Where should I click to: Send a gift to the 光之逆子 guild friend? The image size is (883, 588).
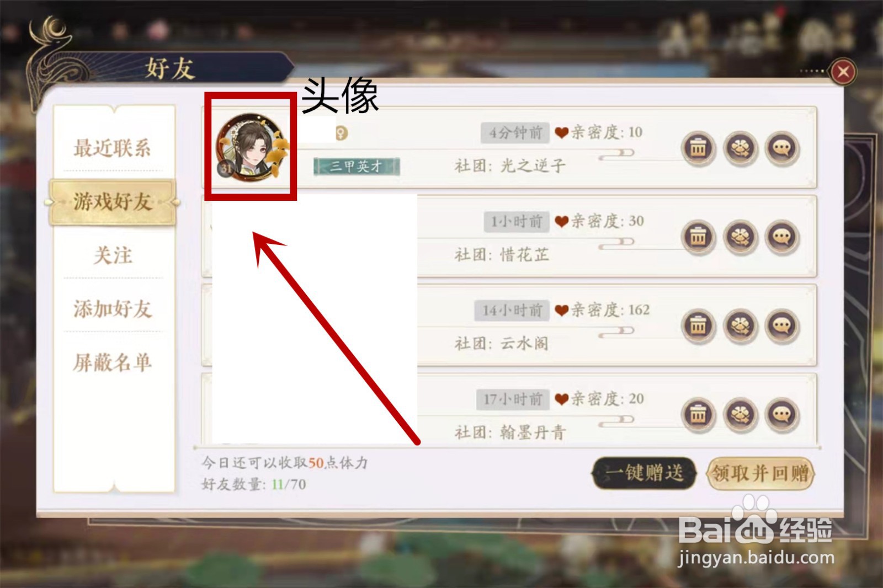(x=740, y=148)
